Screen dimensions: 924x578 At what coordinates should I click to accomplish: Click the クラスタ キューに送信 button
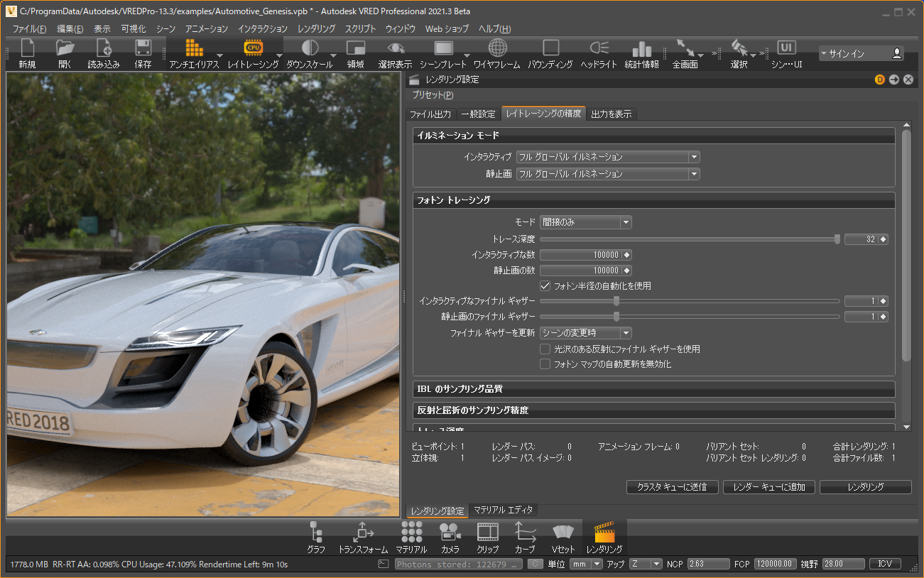click(672, 487)
